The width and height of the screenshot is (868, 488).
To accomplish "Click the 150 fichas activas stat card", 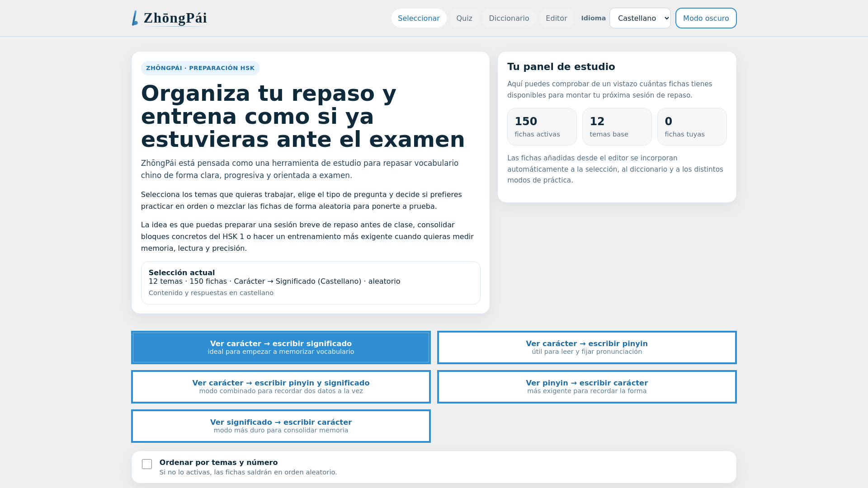I will (542, 127).
